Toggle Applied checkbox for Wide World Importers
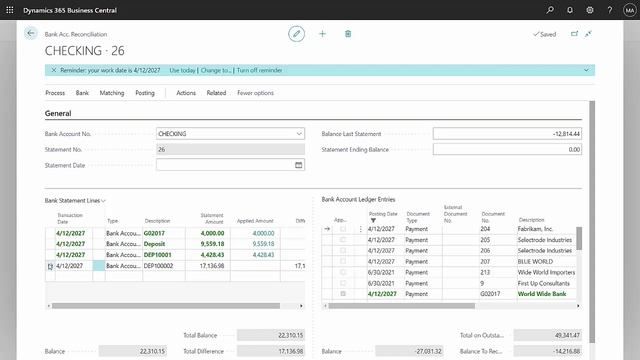 [343, 272]
